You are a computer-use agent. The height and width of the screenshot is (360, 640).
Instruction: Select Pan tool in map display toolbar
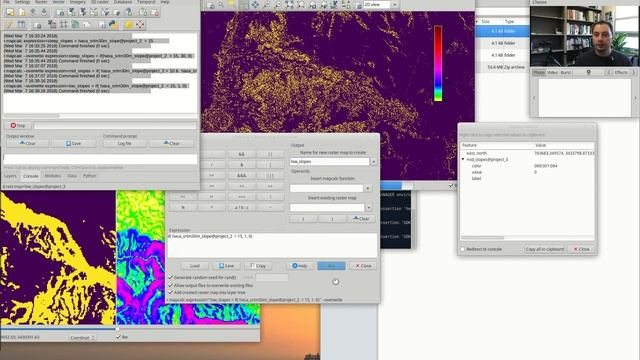click(255, 5)
